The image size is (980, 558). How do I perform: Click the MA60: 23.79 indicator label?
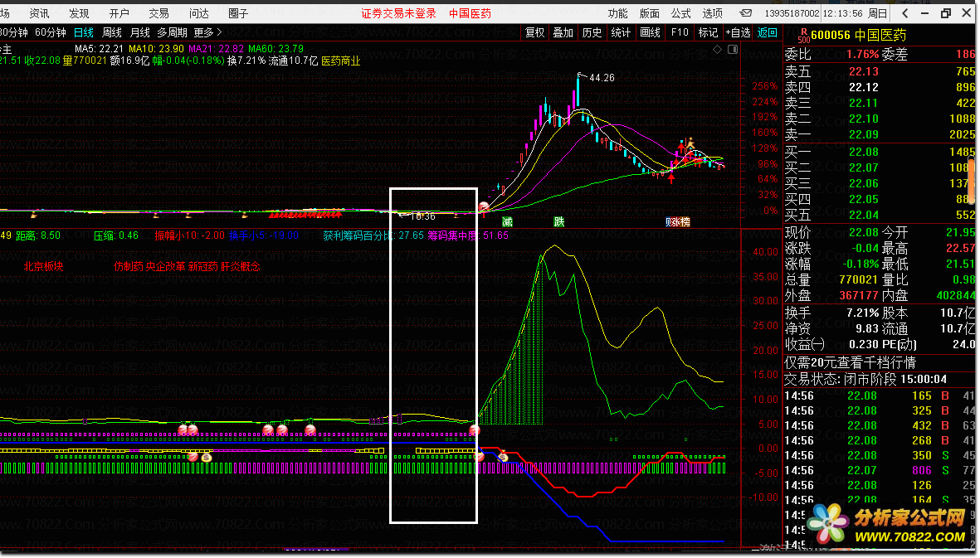pyautogui.click(x=275, y=49)
